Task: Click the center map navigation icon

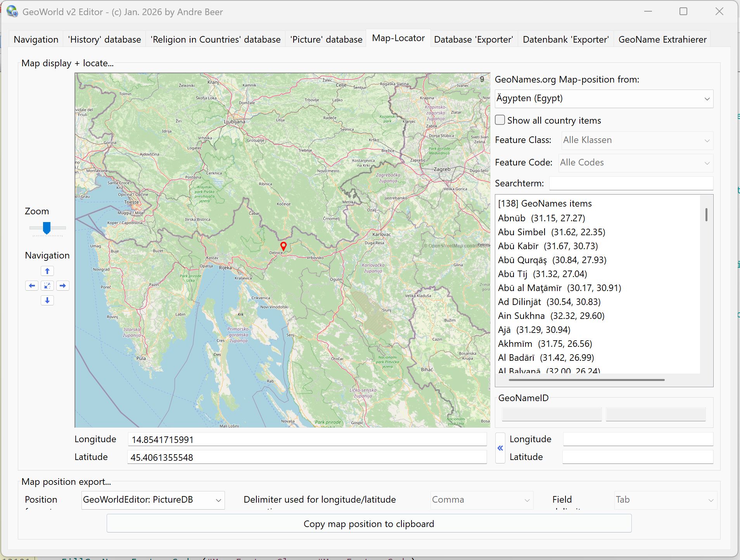Action: point(47,286)
